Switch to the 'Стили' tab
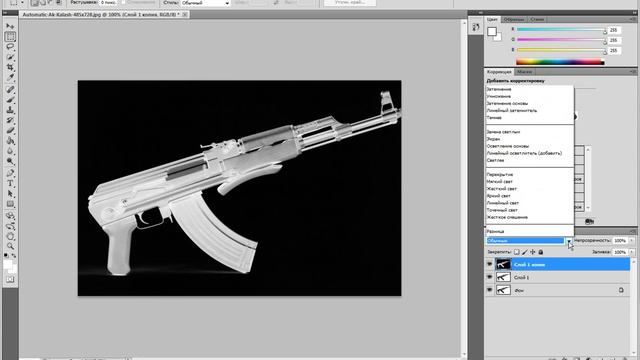The width and height of the screenshot is (640, 360). tap(537, 19)
